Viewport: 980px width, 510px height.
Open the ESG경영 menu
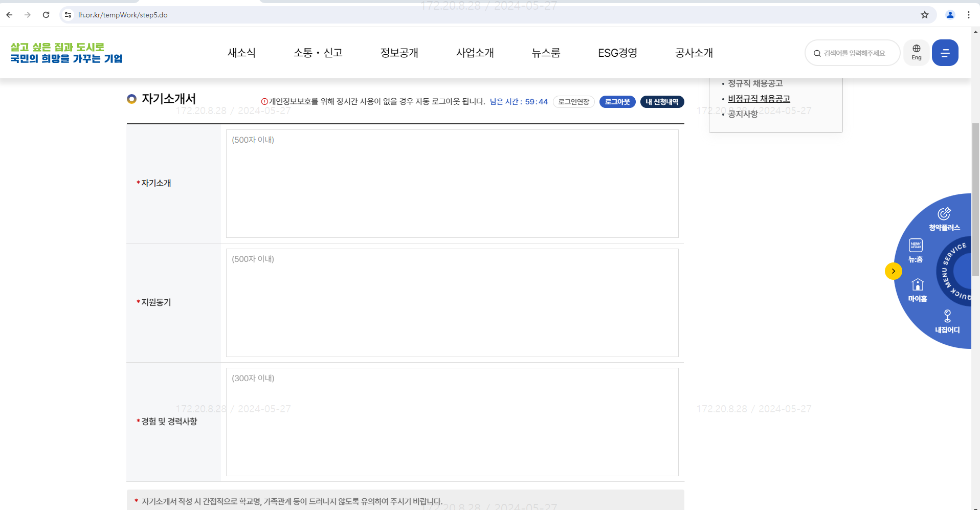[x=618, y=53]
